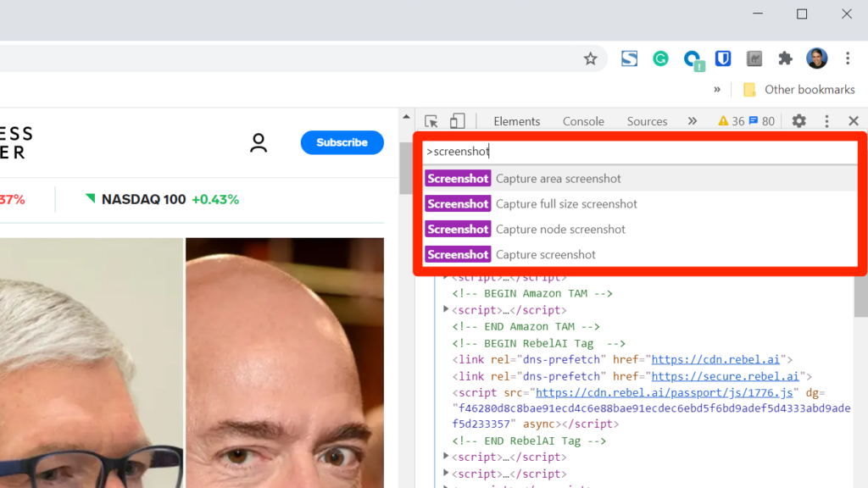This screenshot has height=488, width=868.
Task: Select Capture node screenshot command
Action: [641, 230]
